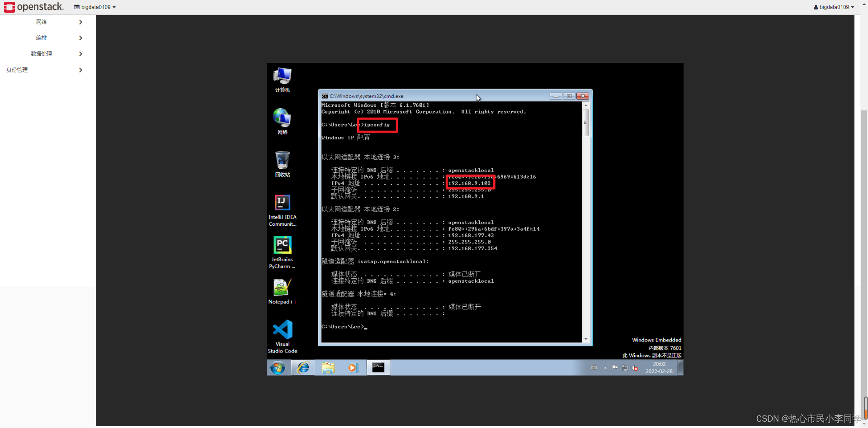This screenshot has height=428, width=868.
Task: Click the taskbar clock showing 20:02
Action: pos(659,368)
